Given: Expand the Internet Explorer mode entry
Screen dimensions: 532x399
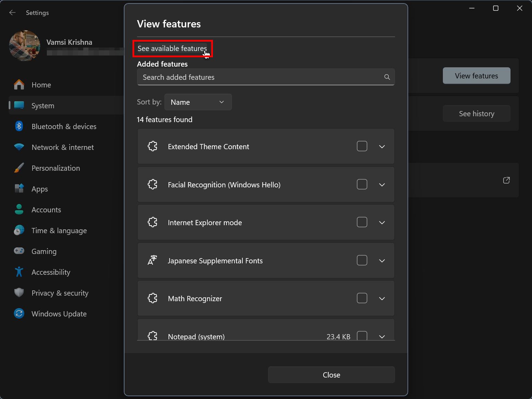Looking at the screenshot, I should click(x=382, y=222).
